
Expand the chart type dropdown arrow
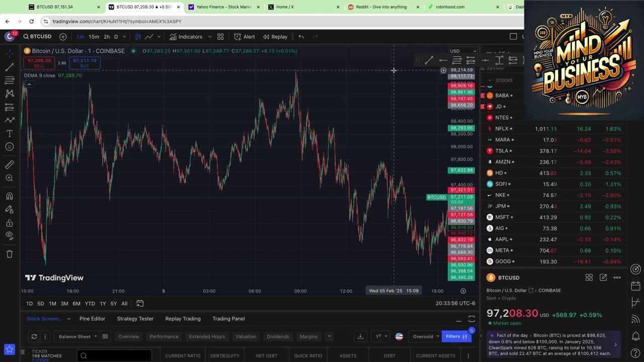159,37
